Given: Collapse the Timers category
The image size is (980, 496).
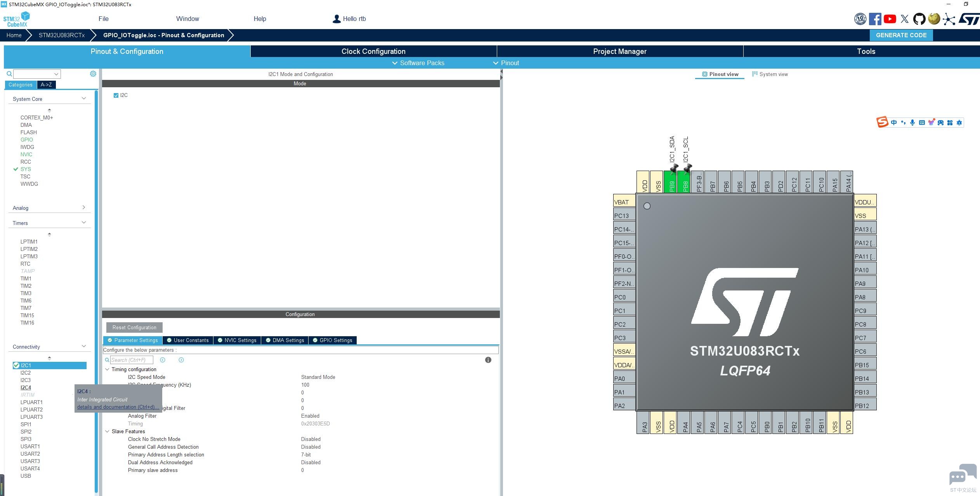Looking at the screenshot, I should (84, 223).
